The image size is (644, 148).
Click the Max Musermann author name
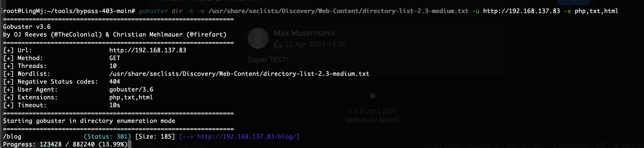(x=304, y=33)
